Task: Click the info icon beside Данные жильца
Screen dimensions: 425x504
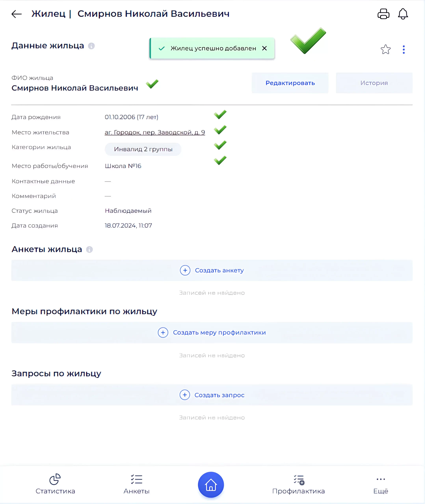Action: 91,46
